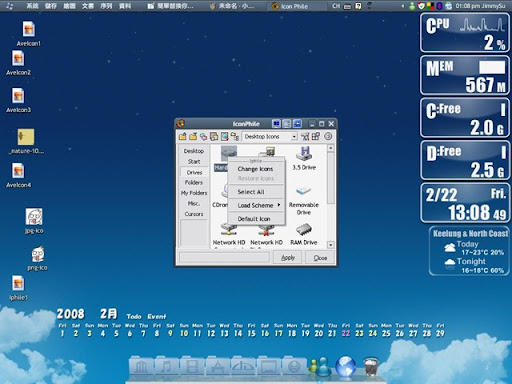Viewport: 512px width, 384px height.
Task: Switch to the My Folders category
Action: (194, 193)
